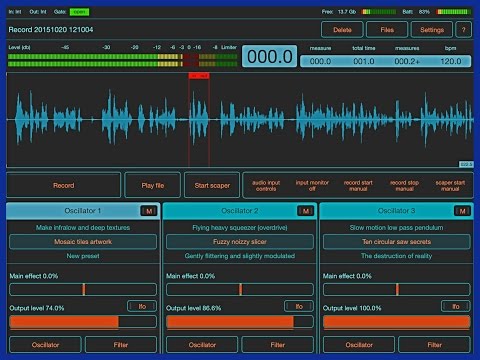Click the battery level meter
Screen dimensions: 480x360
(453, 12)
